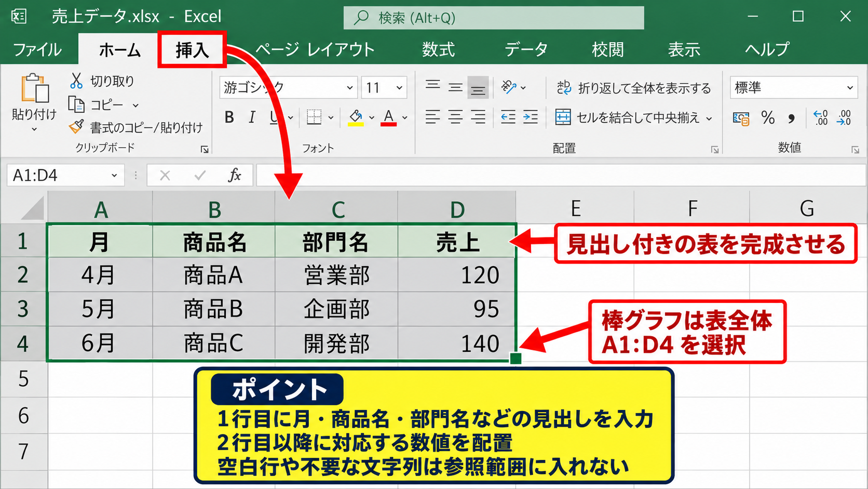Click the Copy (コピー) icon
The image size is (868, 489).
click(x=76, y=104)
